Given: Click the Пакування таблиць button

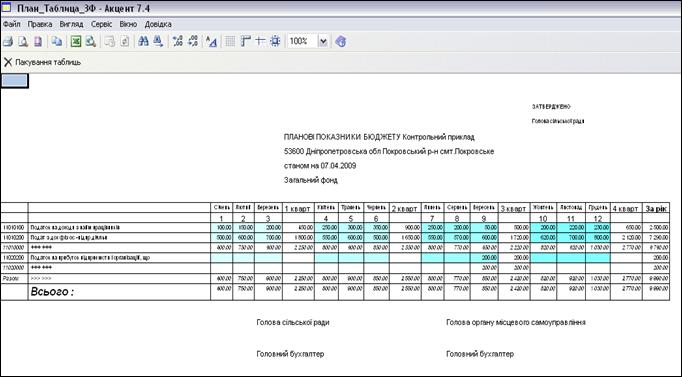Looking at the screenshot, I should tap(42, 62).
